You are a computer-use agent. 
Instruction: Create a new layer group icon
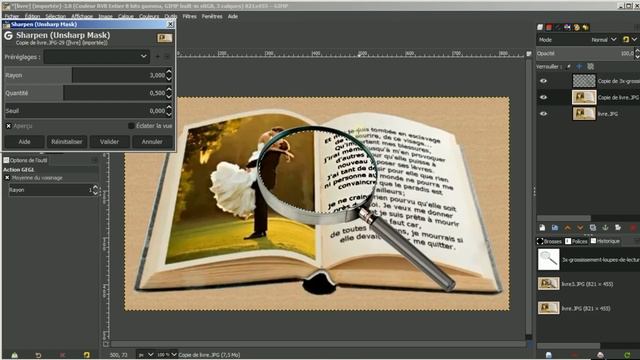click(x=555, y=228)
